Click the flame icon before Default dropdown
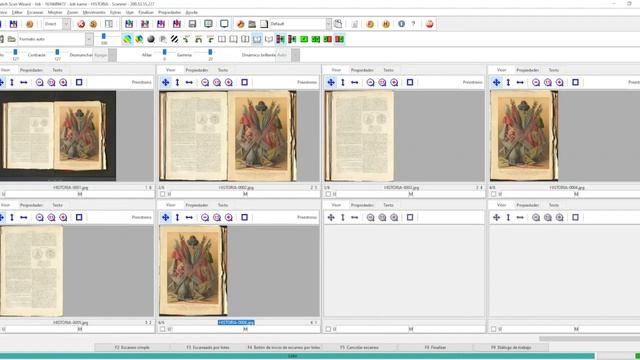 [240, 24]
